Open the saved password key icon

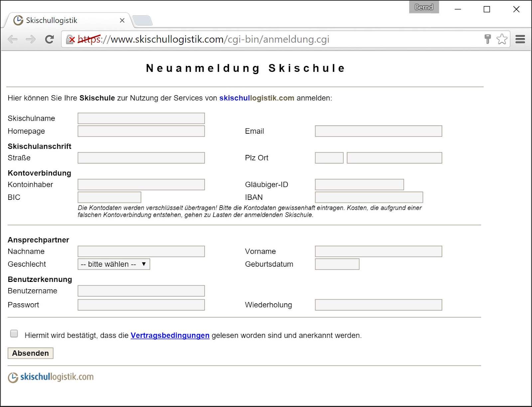[487, 39]
